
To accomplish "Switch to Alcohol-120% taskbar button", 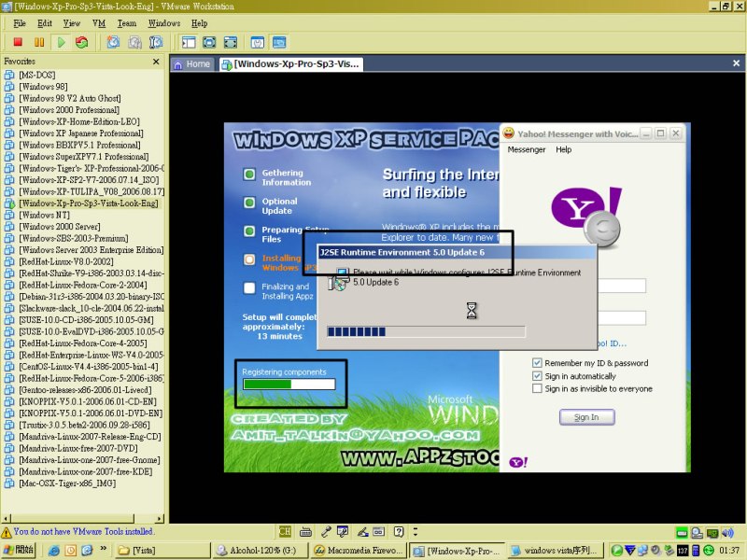I will pyautogui.click(x=261, y=551).
